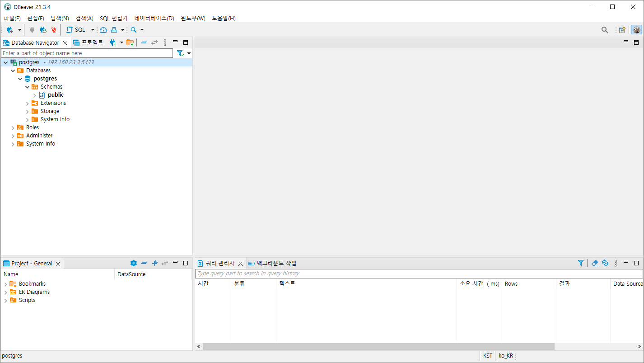Open dropdown arrow next to blue Search magnifier
The image size is (644, 363).
tap(142, 30)
